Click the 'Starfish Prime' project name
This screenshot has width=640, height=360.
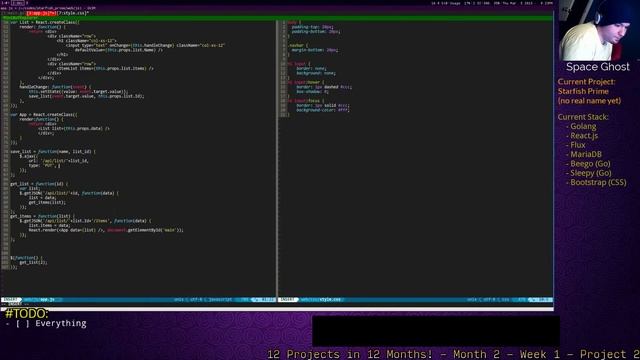583,91
